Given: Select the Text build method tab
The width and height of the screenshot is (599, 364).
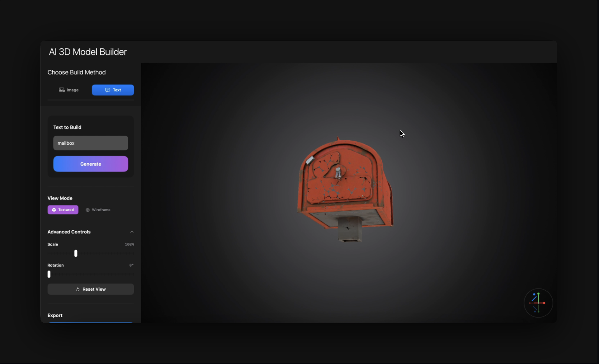Looking at the screenshot, I should point(113,90).
